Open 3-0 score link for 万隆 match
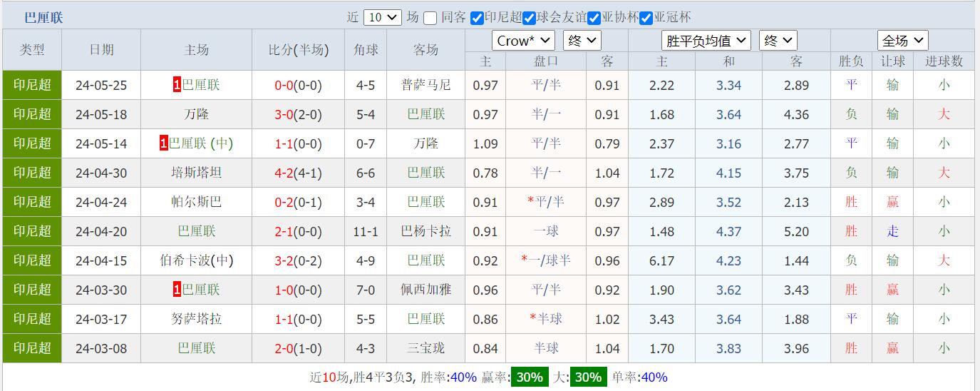Image resolution: width=980 pixels, height=391 pixels. pyautogui.click(x=284, y=114)
